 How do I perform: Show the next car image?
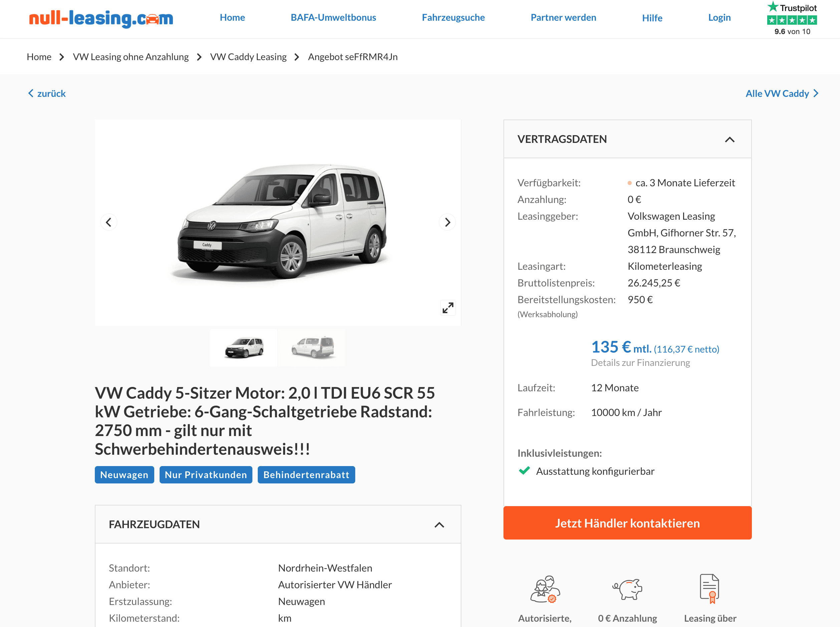coord(447,222)
